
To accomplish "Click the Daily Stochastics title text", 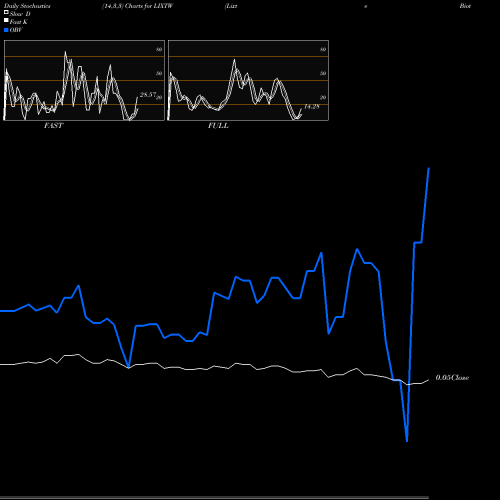I will coord(27,6).
